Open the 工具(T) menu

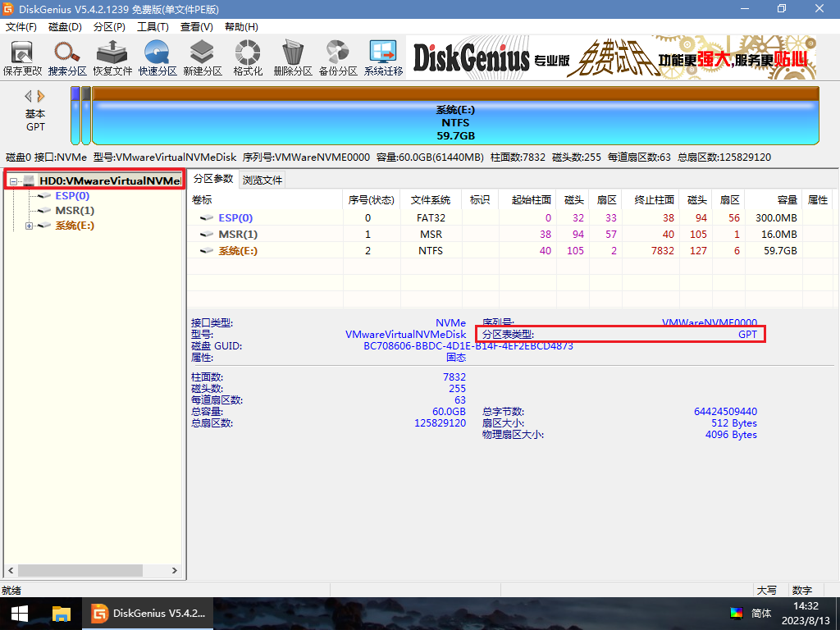[x=153, y=27]
